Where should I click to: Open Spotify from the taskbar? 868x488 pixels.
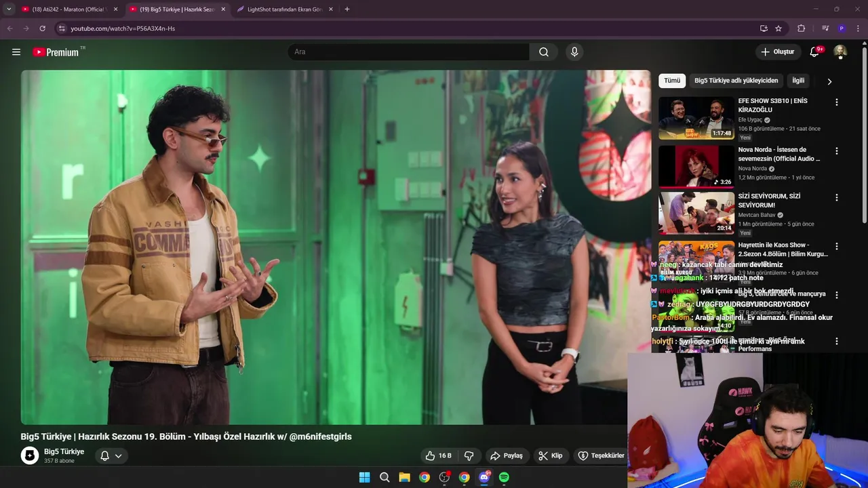(504, 477)
